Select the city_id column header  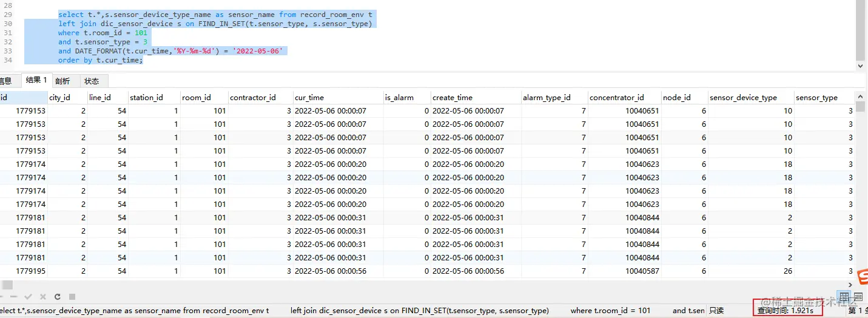[x=68, y=97]
